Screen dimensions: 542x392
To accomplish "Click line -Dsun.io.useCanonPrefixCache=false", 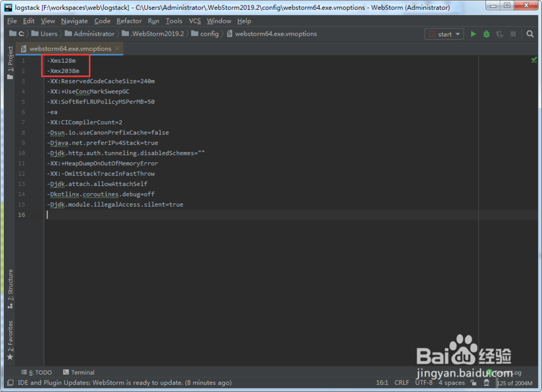I will point(108,132).
